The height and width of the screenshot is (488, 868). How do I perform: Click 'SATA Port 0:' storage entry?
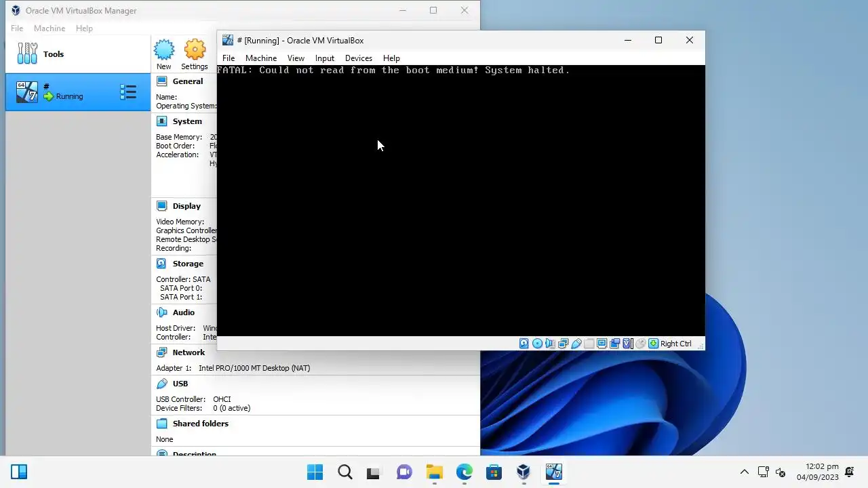pos(181,288)
